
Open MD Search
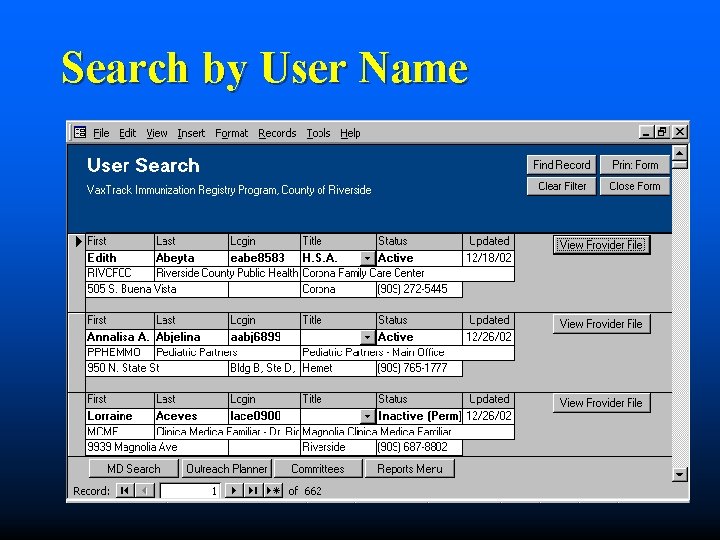[x=134, y=469]
